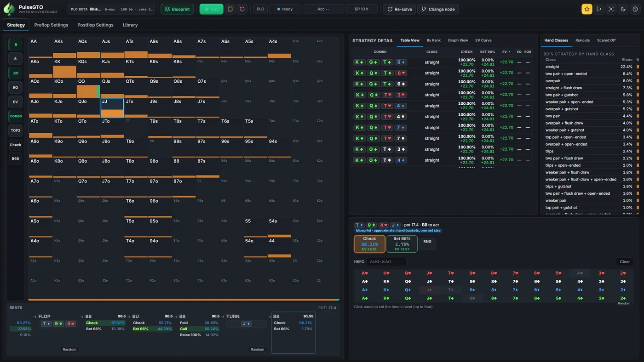Toggle the B66 action filter in left sidebar
The image size is (644, 362).
click(x=16, y=158)
